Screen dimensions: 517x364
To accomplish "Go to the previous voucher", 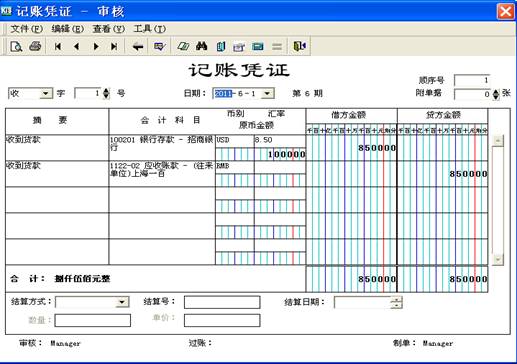I will (77, 46).
